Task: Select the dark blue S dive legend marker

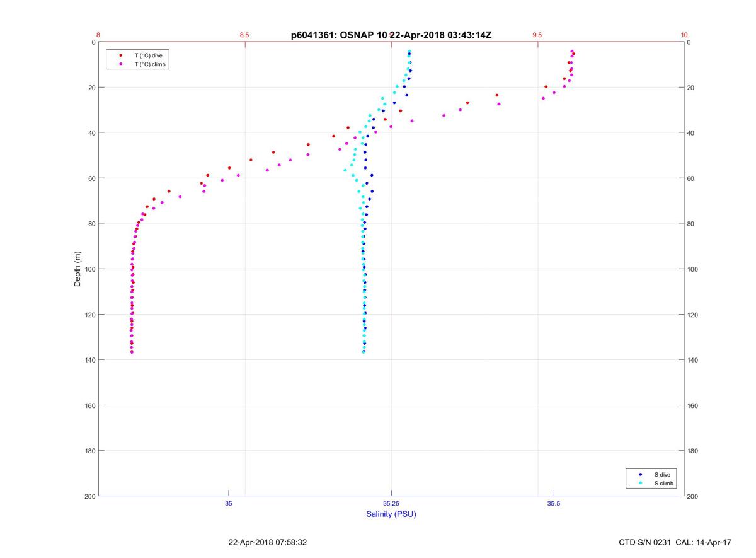Action: [641, 474]
